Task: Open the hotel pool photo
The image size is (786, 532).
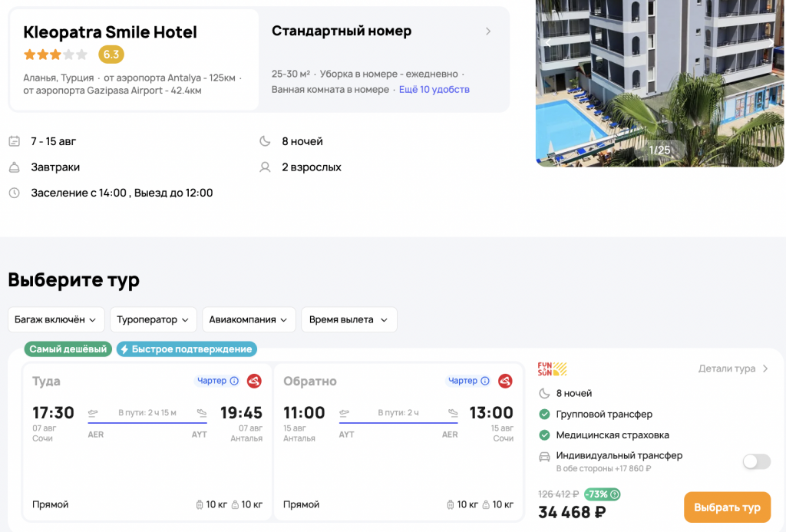Action: tap(659, 83)
